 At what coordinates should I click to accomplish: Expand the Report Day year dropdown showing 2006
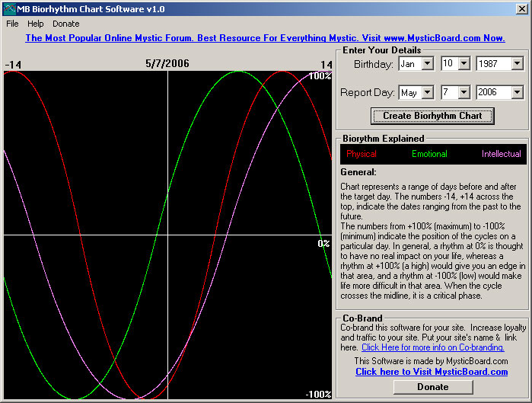[517, 92]
